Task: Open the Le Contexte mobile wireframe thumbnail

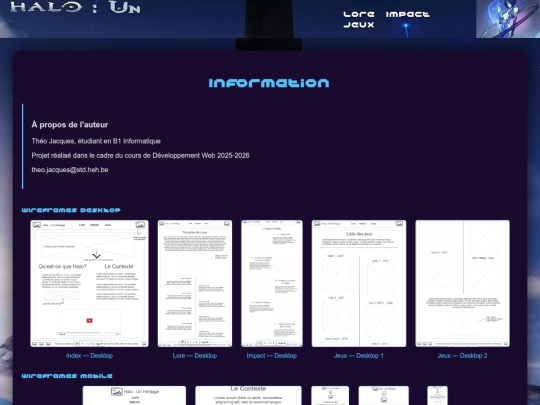Action: point(248,395)
